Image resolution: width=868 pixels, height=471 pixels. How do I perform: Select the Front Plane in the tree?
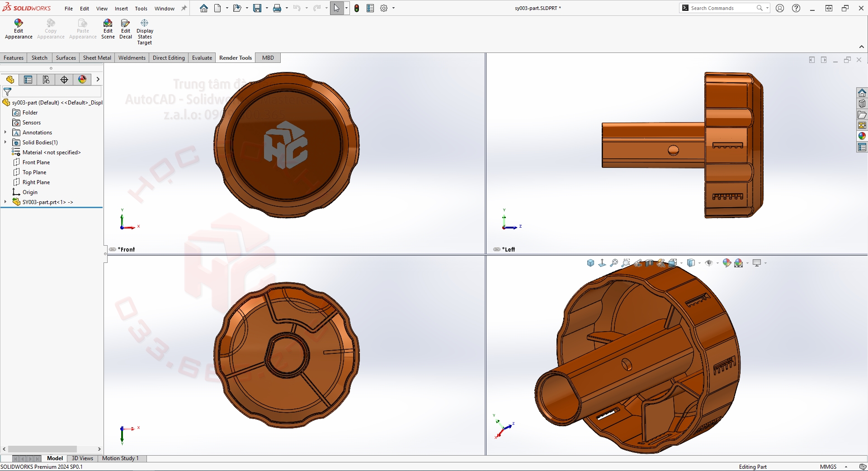coord(36,162)
